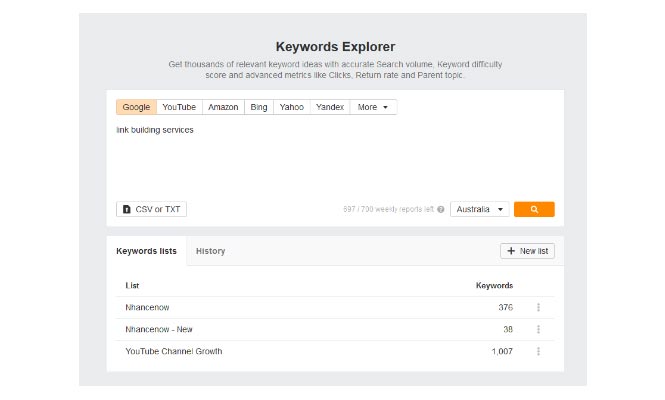Switch to the History tab
665x400 pixels.
(210, 251)
